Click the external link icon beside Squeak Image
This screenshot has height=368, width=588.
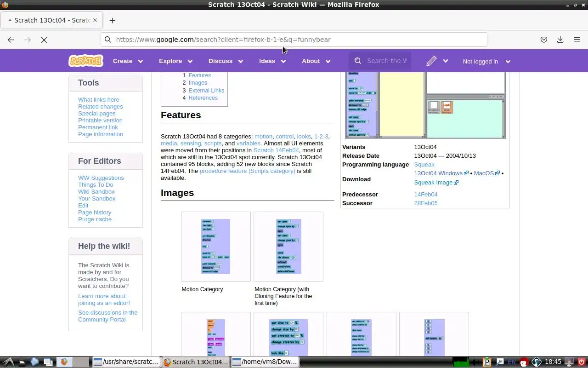456,183
